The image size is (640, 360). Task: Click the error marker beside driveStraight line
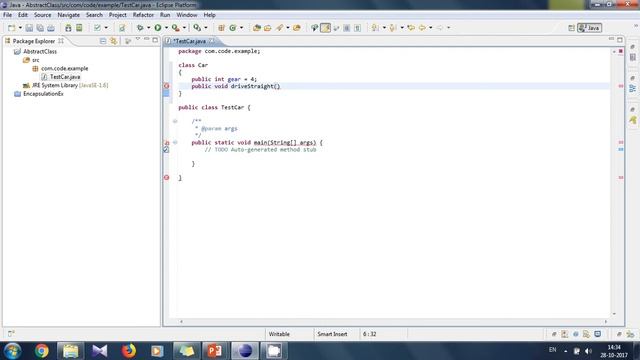coord(167,86)
